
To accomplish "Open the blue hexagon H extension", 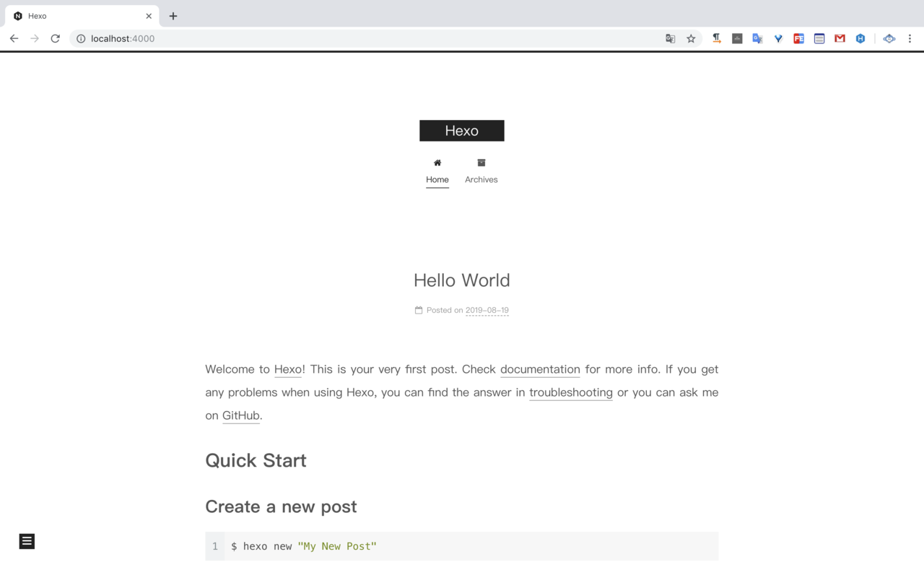I will point(860,38).
